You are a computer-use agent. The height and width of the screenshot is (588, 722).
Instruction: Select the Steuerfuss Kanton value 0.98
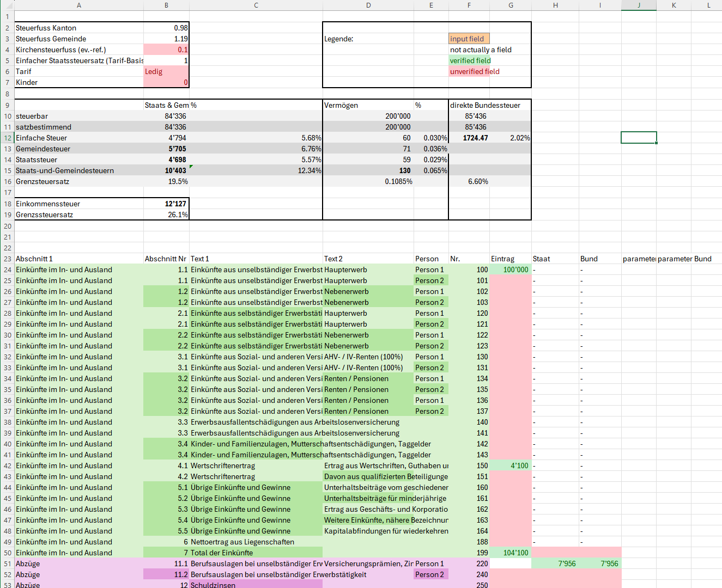coord(166,28)
